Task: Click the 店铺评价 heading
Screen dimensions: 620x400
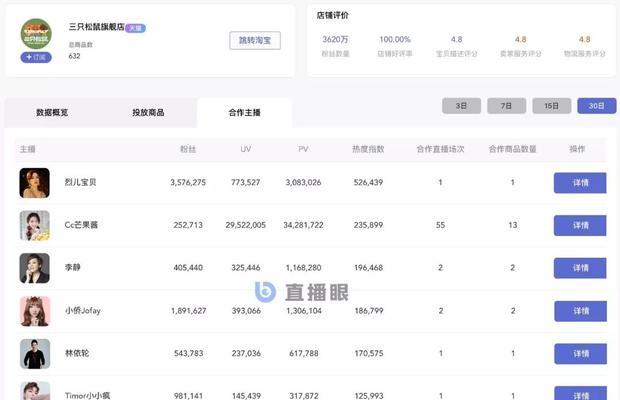Action: pyautogui.click(x=333, y=15)
